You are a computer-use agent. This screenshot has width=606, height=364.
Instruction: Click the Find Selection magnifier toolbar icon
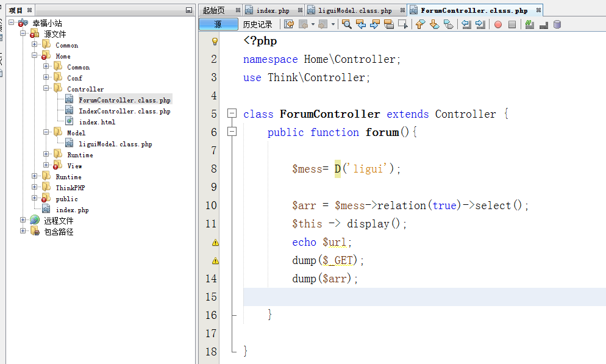pos(346,24)
